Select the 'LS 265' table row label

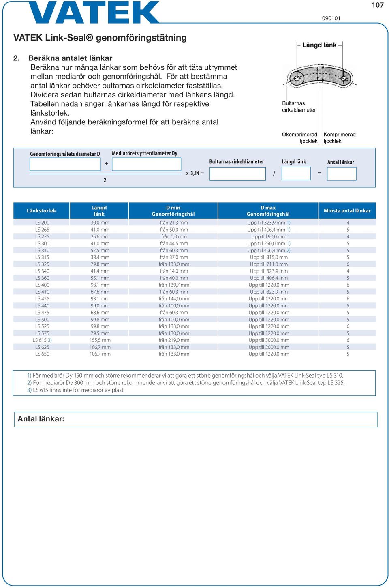[42, 230]
